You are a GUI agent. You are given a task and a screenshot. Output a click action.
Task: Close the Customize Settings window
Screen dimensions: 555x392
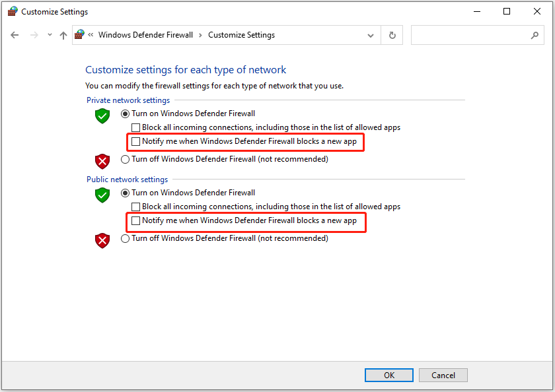(x=537, y=11)
